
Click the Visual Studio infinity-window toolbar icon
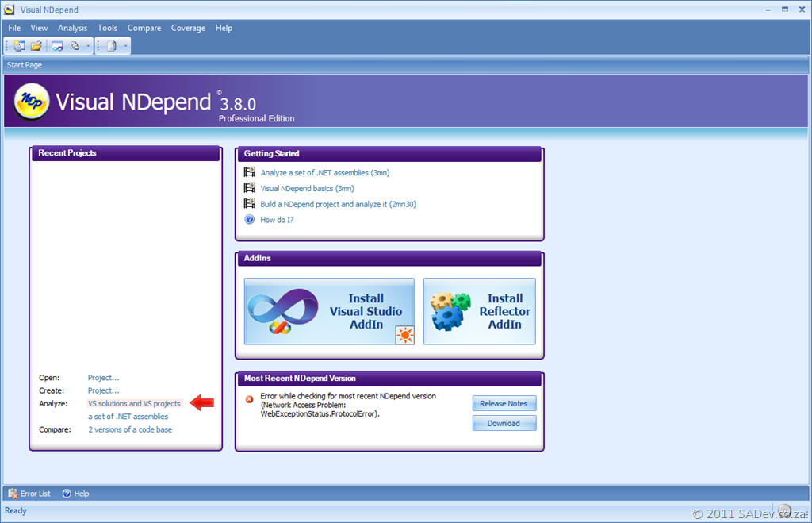57,46
